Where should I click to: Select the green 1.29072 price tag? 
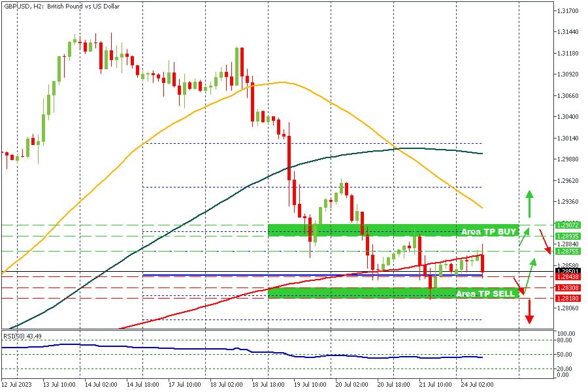click(x=568, y=225)
